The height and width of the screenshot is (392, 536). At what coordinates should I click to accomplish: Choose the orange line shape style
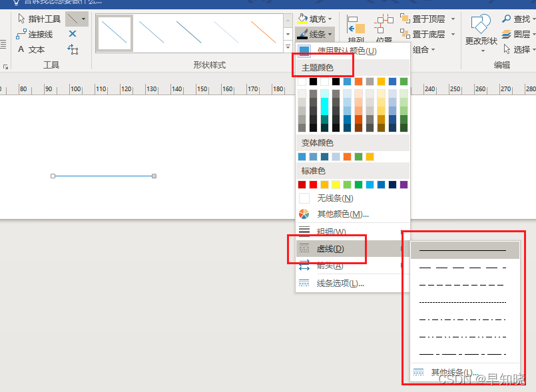tap(263, 33)
